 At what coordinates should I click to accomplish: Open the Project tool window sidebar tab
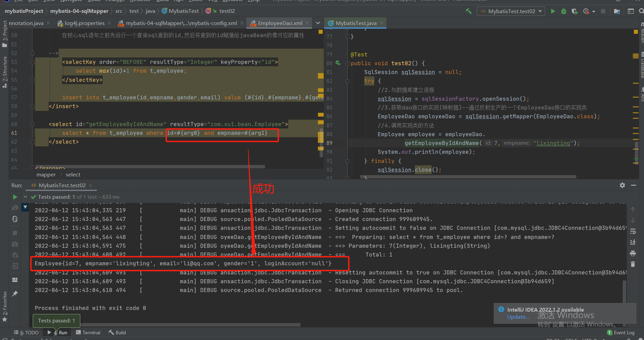tap(4, 33)
